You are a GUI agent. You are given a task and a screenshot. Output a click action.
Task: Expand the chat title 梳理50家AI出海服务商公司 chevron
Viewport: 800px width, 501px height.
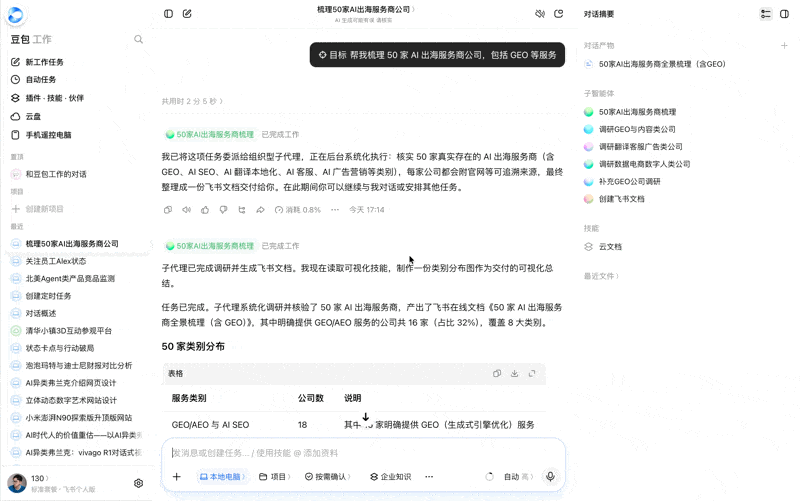pos(413,9)
